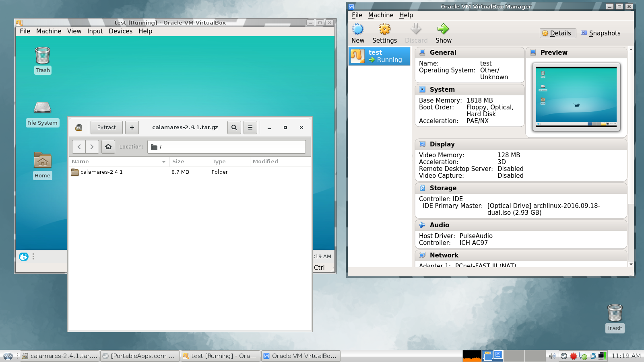
Task: Switch to the 'test [Running]' taskbar entry
Action: (220, 356)
